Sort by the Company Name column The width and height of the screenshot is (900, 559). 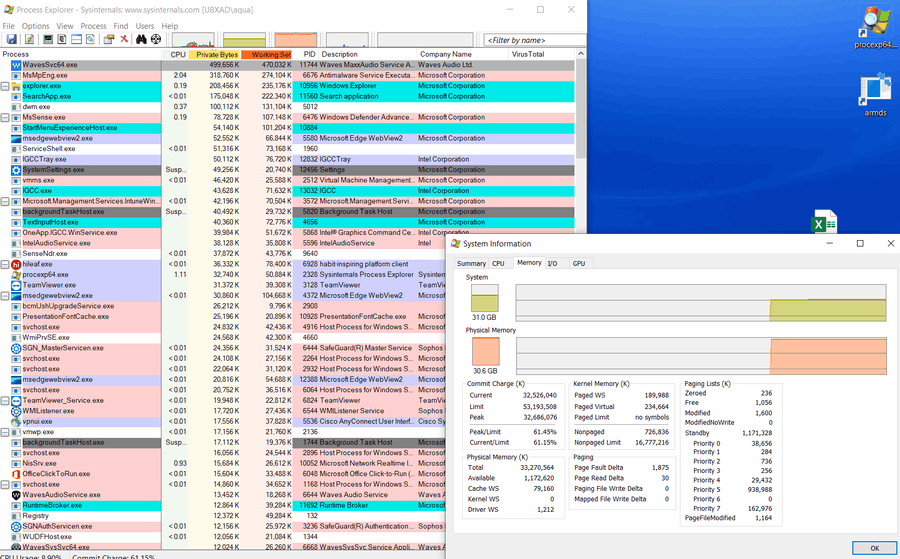tap(462, 55)
